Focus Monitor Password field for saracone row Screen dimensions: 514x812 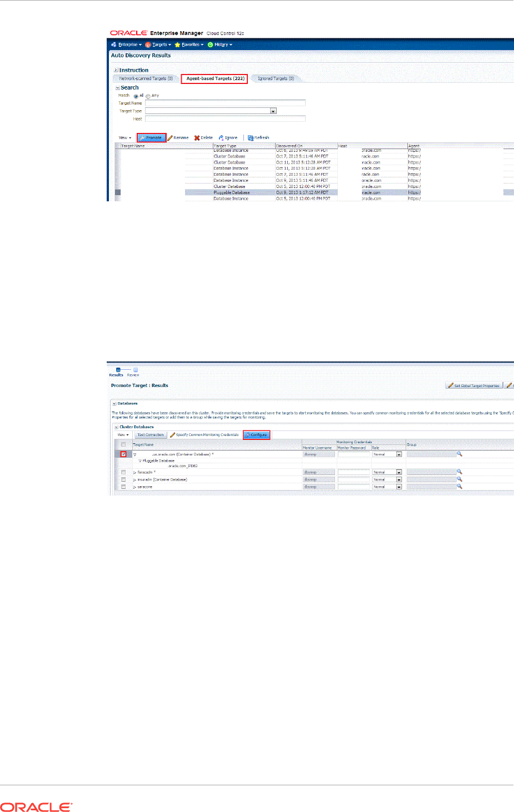point(353,487)
